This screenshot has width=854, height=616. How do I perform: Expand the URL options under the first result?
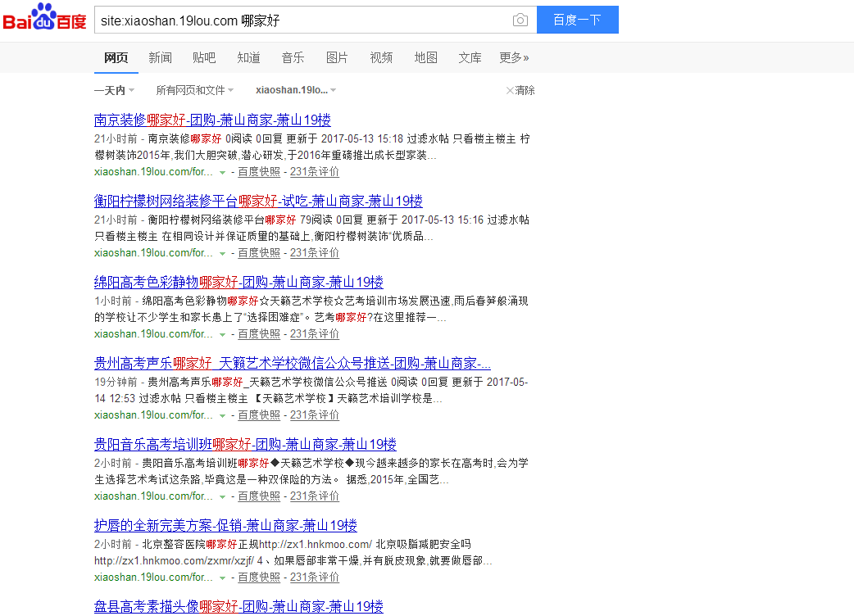(223, 173)
